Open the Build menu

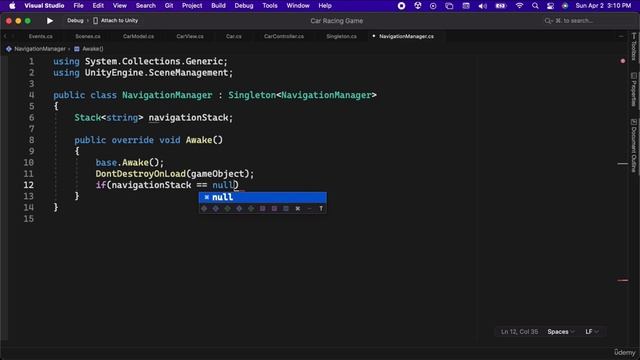218,6
